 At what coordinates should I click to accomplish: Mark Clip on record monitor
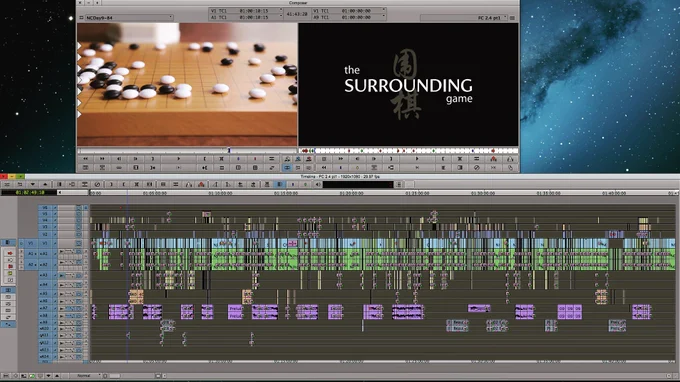460,159
